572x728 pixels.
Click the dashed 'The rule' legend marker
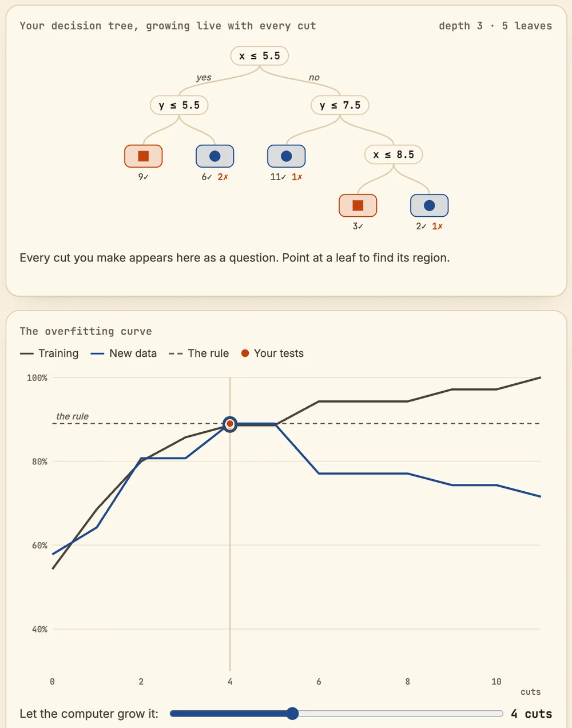(176, 353)
